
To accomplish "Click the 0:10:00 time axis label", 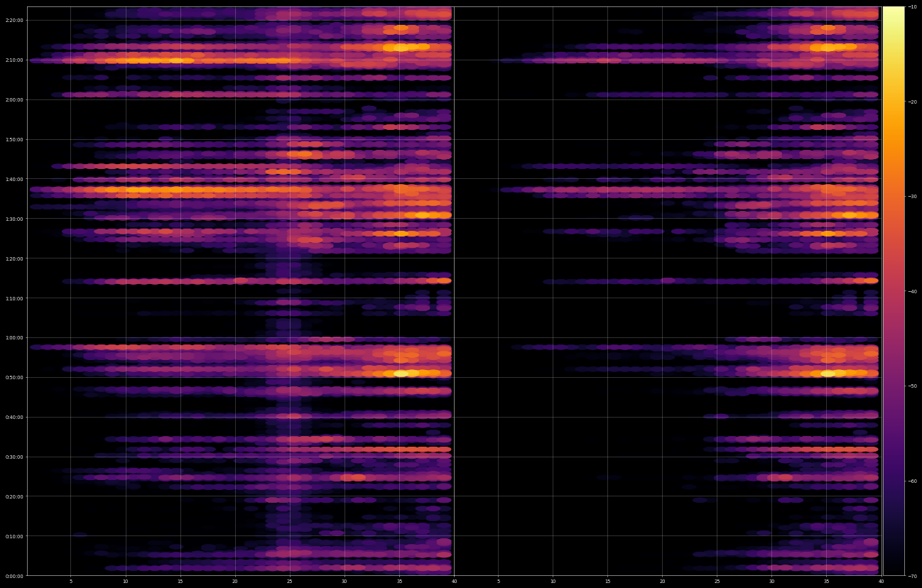I will coord(16,536).
